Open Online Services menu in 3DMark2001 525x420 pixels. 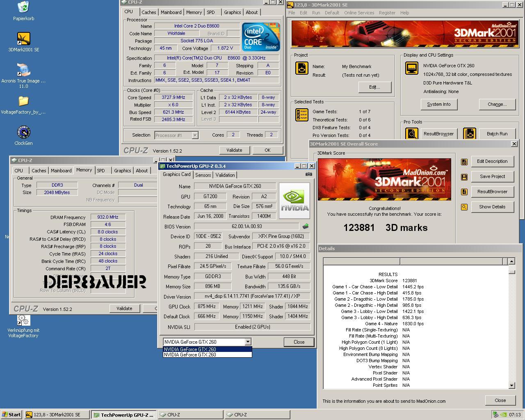point(359,13)
